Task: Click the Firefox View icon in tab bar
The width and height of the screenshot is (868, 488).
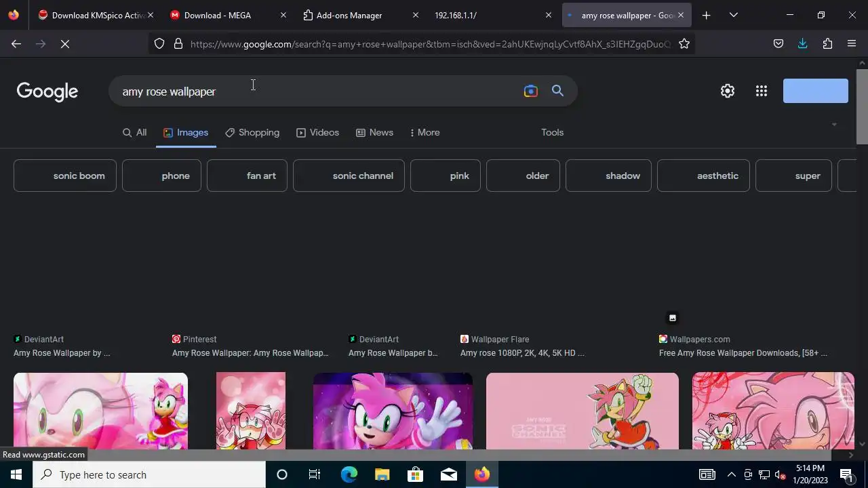Action: point(14,15)
